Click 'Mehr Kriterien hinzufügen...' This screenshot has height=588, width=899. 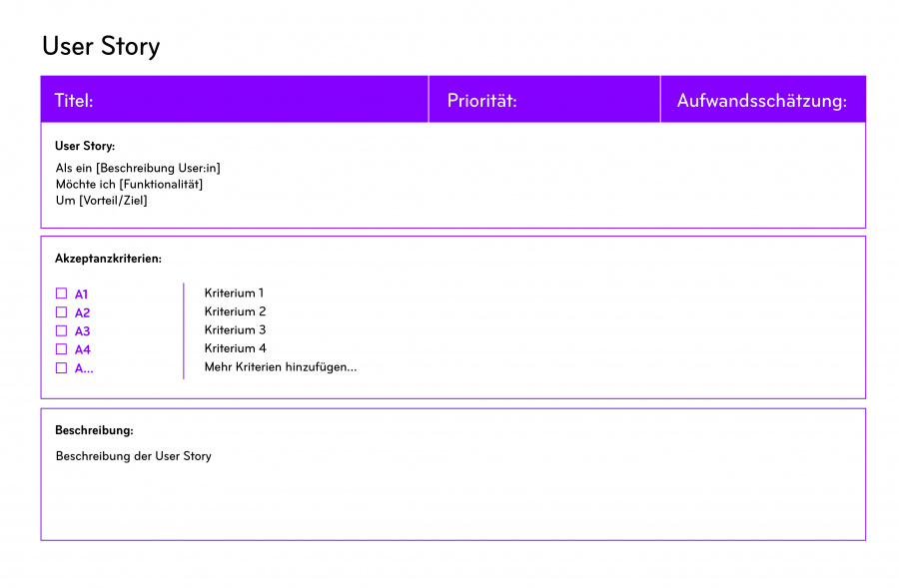(x=280, y=366)
